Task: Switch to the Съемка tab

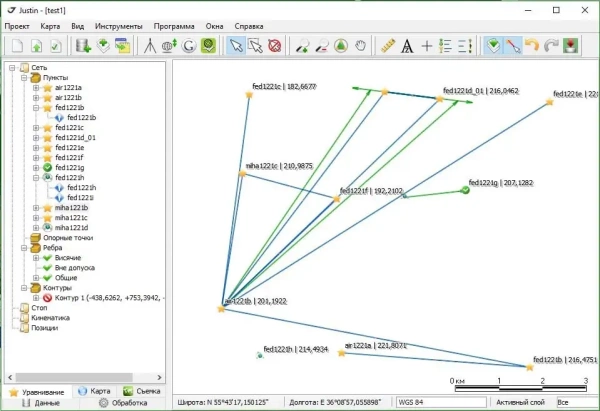Action: pos(142,391)
